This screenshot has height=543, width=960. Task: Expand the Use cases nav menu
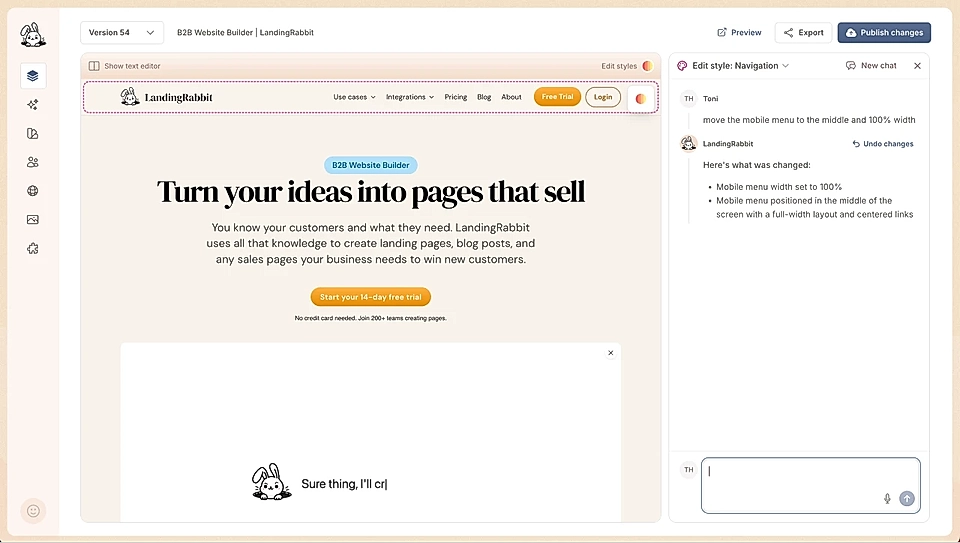coord(354,97)
